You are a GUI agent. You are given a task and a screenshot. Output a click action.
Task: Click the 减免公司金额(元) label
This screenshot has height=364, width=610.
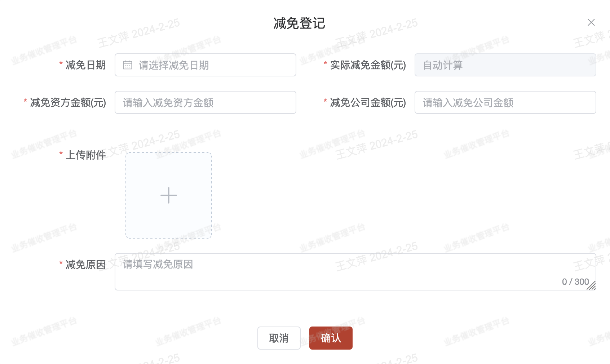[368, 102]
